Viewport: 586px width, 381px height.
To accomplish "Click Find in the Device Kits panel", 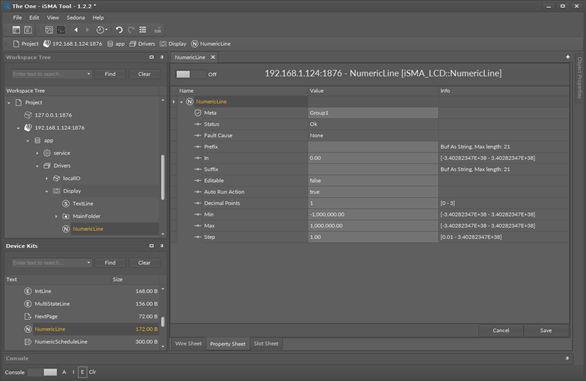I will point(110,263).
